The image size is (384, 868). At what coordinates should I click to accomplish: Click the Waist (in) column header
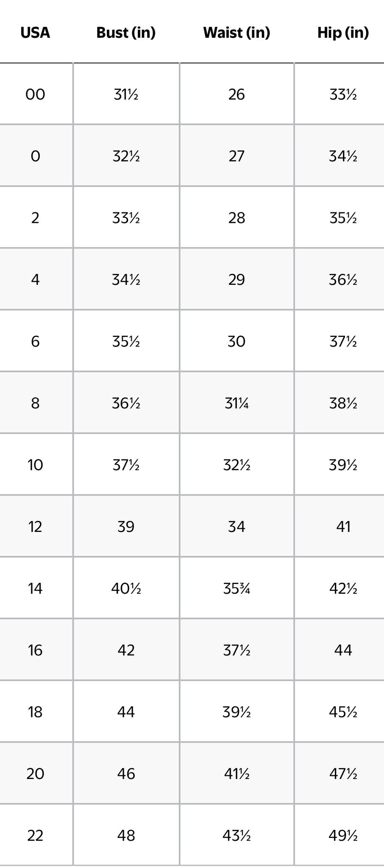237,33
